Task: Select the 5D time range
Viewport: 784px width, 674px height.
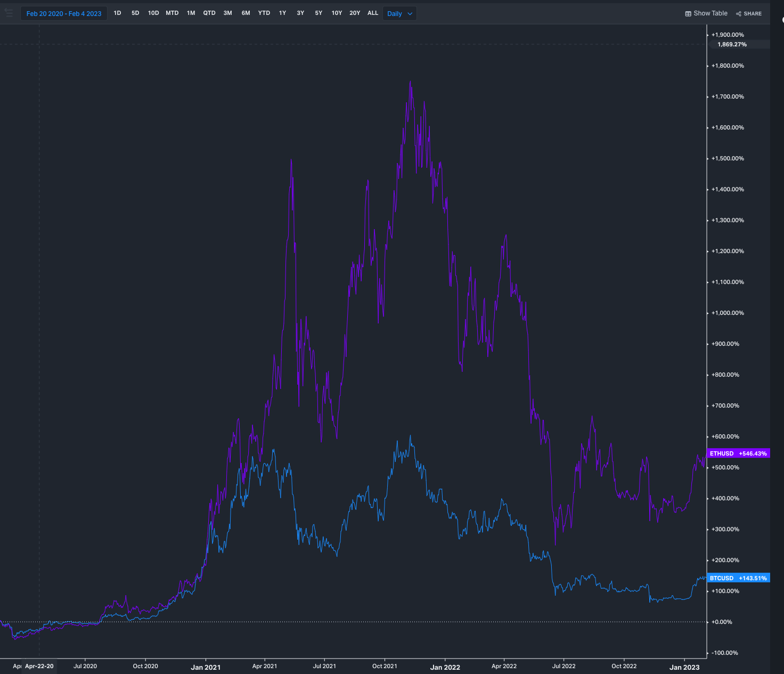Action: tap(135, 13)
